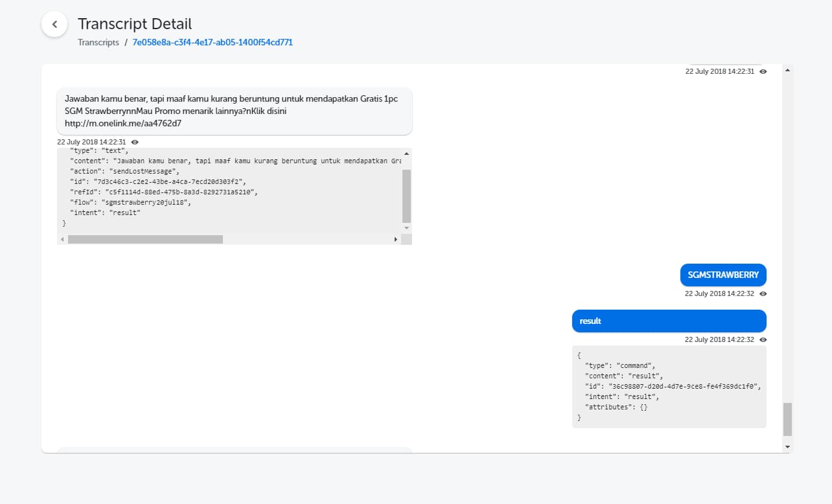Click the "type": "command" line
The height and width of the screenshot is (504, 832).
tap(620, 365)
